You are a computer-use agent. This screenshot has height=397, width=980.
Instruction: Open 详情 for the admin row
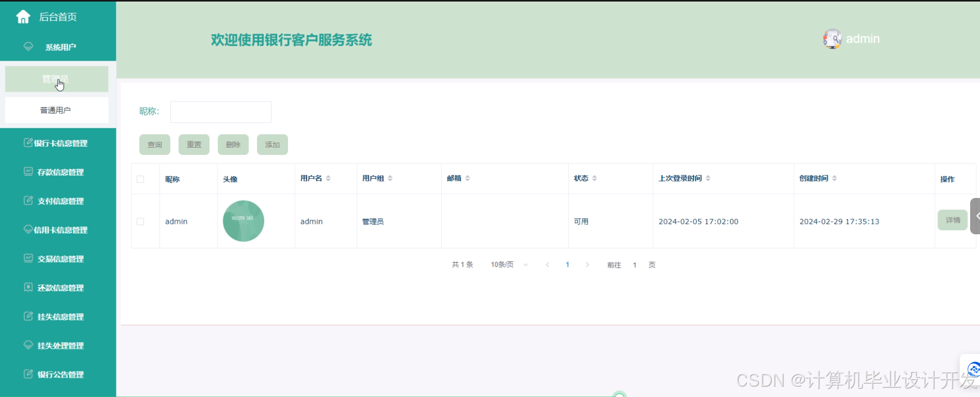coord(953,220)
